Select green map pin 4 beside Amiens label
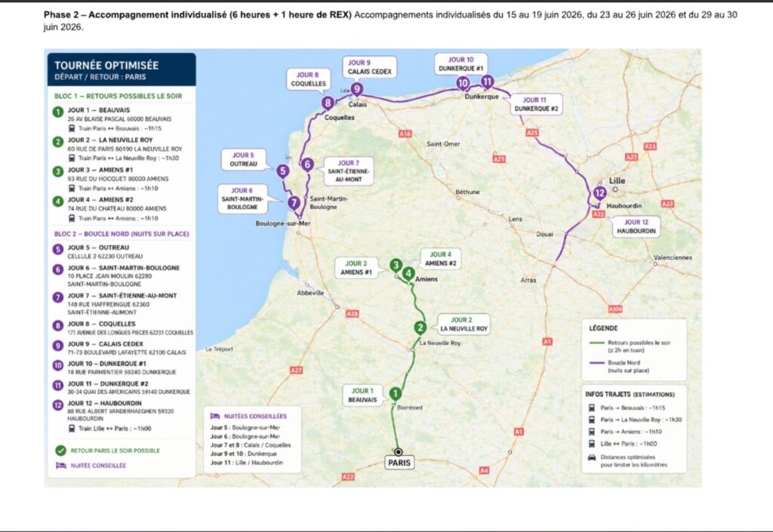773x532 pixels. [x=408, y=273]
